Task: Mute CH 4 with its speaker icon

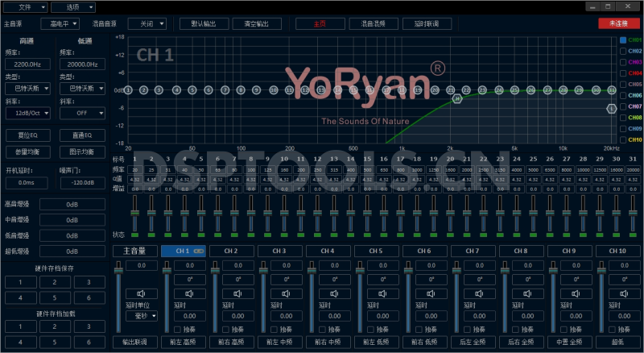Action: point(334,293)
